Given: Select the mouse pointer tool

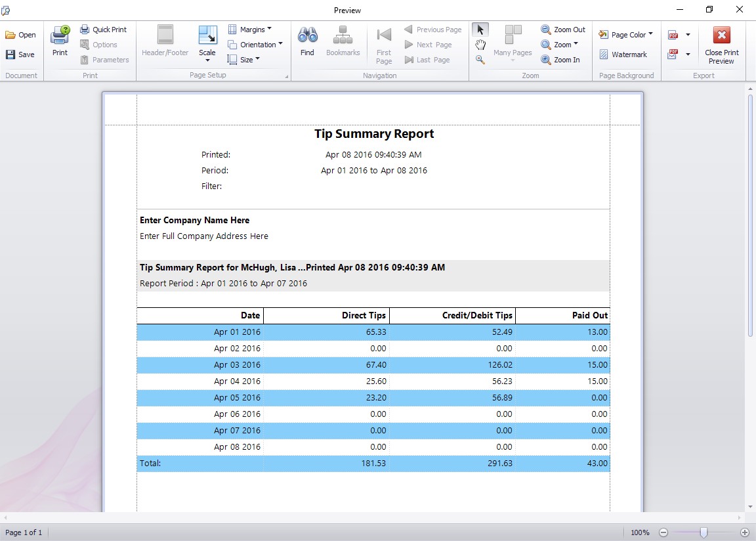Looking at the screenshot, I should click(480, 30).
